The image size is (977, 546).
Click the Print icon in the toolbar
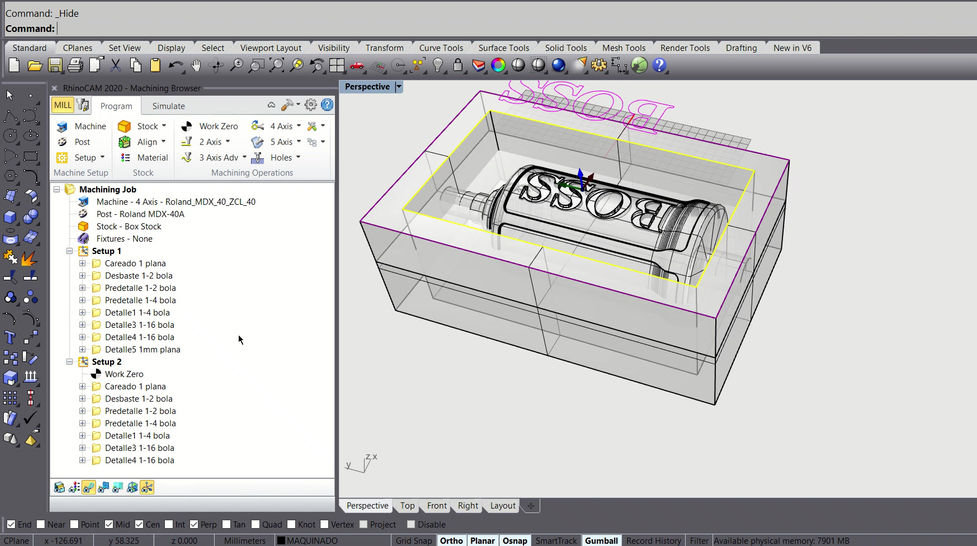point(75,66)
